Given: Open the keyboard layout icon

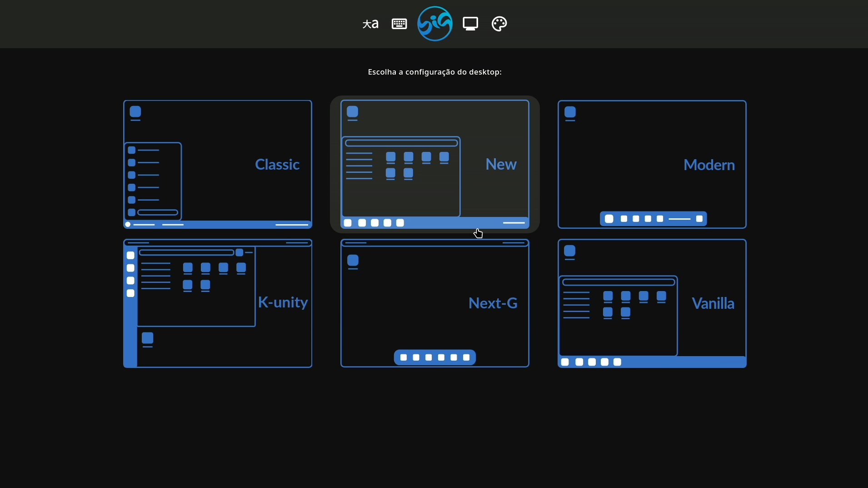Looking at the screenshot, I should [399, 24].
